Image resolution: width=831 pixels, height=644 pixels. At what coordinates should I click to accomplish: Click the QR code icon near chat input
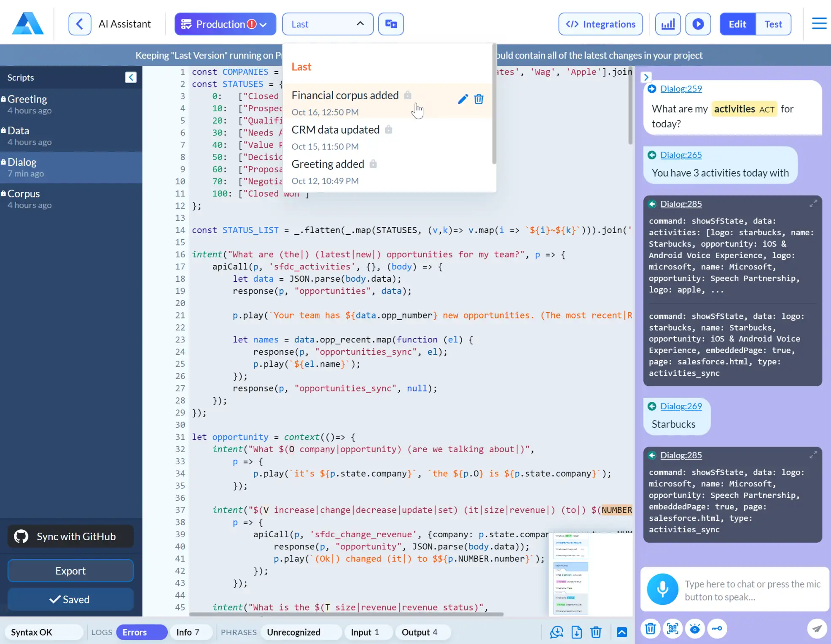[x=672, y=628]
